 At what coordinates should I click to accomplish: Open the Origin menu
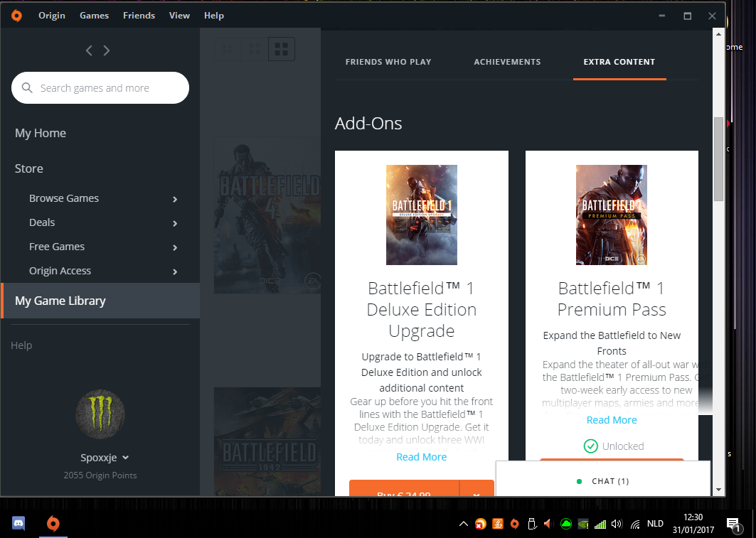52,16
